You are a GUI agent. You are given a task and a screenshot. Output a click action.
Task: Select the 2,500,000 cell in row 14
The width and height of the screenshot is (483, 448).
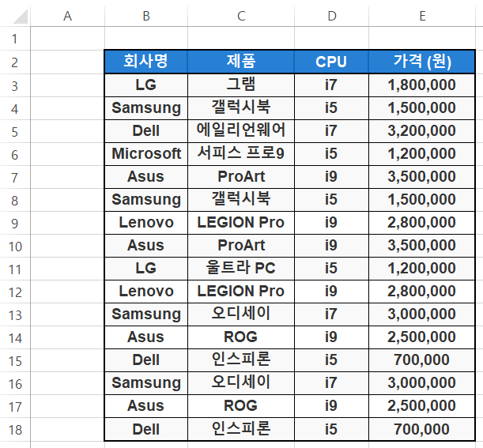[422, 337]
